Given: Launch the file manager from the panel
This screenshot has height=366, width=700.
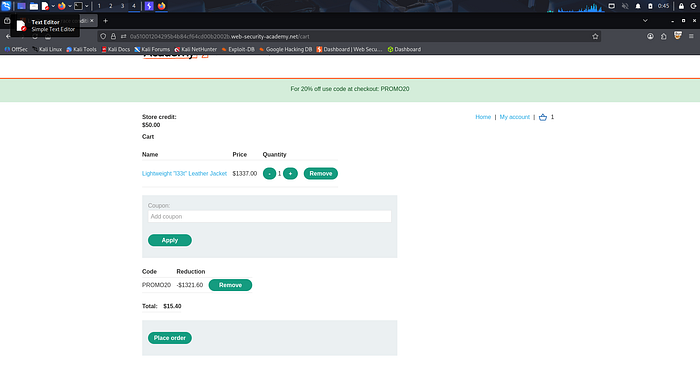Looking at the screenshot, I should pos(33,6).
